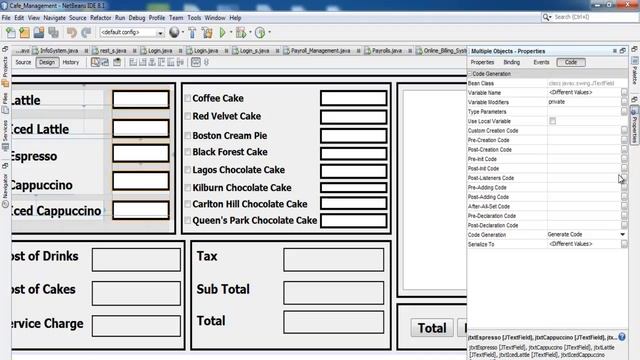
Task: Open the Properties tab in the Properties panel
Action: [482, 62]
